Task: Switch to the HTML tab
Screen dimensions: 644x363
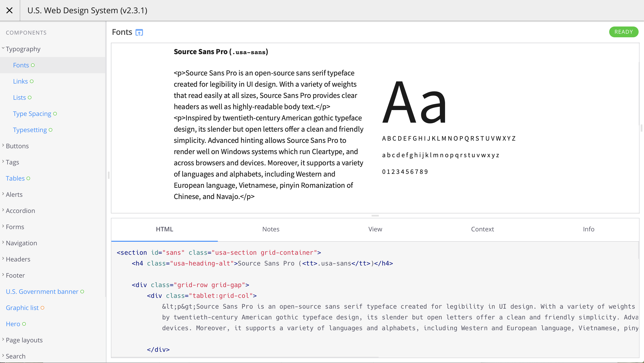Action: click(x=165, y=229)
